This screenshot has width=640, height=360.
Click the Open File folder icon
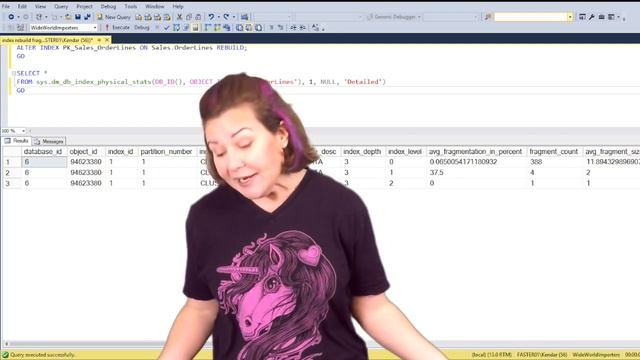point(68,17)
